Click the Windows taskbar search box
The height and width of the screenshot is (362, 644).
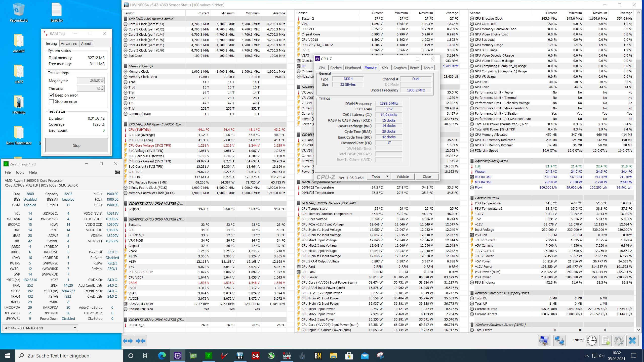(69, 356)
